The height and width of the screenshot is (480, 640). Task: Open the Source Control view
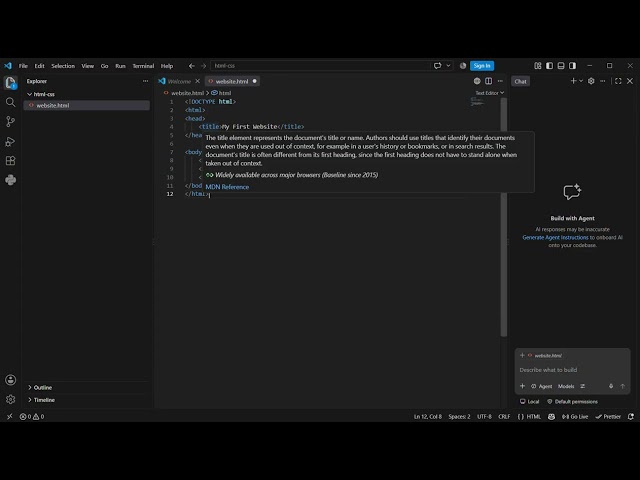click(11, 121)
